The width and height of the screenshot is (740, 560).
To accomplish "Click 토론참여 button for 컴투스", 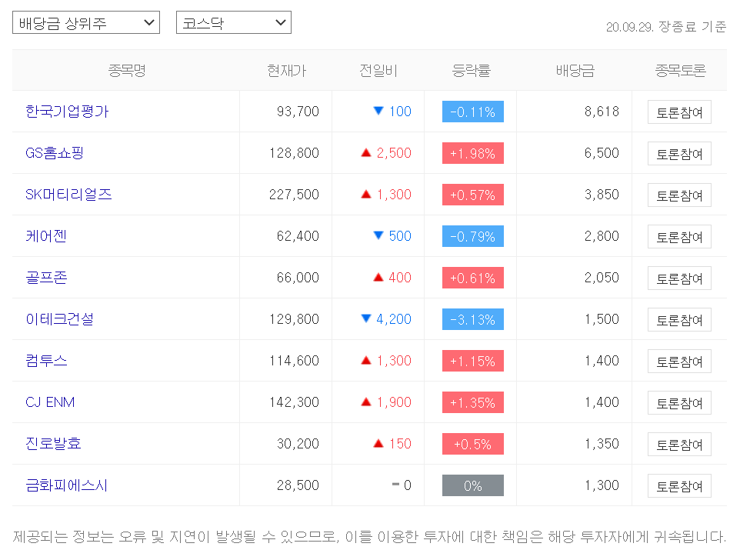I will pos(679,361).
